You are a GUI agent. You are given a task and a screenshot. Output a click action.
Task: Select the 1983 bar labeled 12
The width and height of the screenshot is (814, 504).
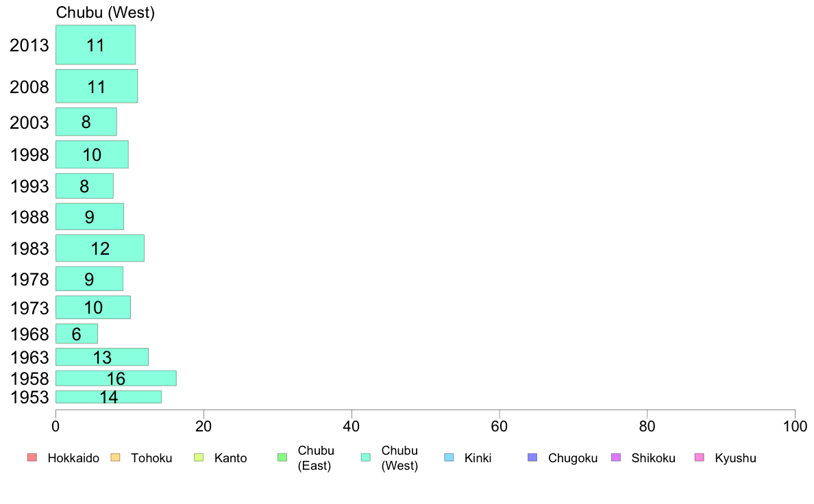(99, 248)
